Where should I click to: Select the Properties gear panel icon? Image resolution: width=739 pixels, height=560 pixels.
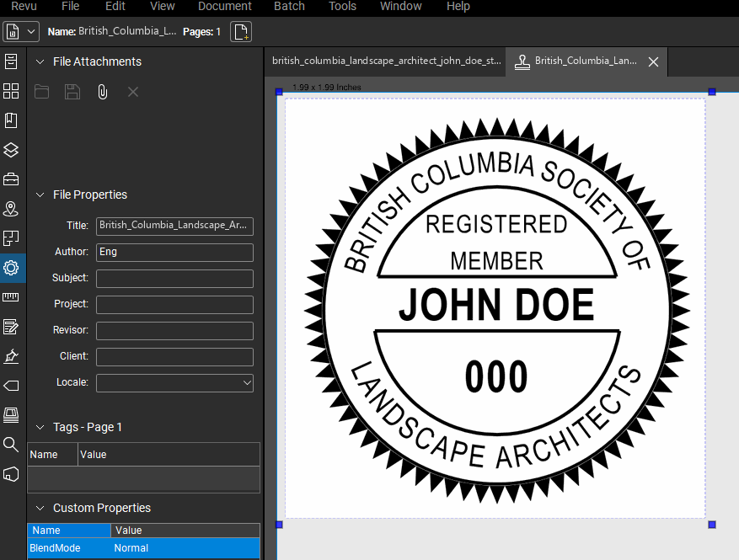coord(11,268)
